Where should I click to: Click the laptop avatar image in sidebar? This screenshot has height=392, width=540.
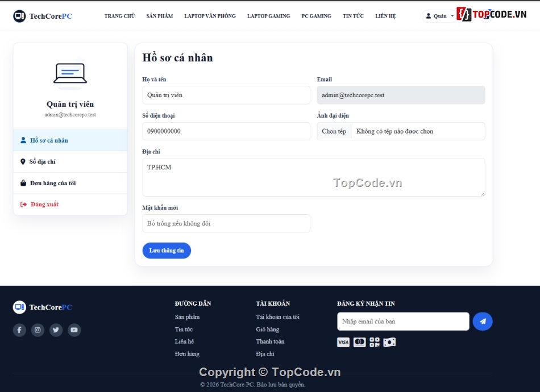[70, 73]
